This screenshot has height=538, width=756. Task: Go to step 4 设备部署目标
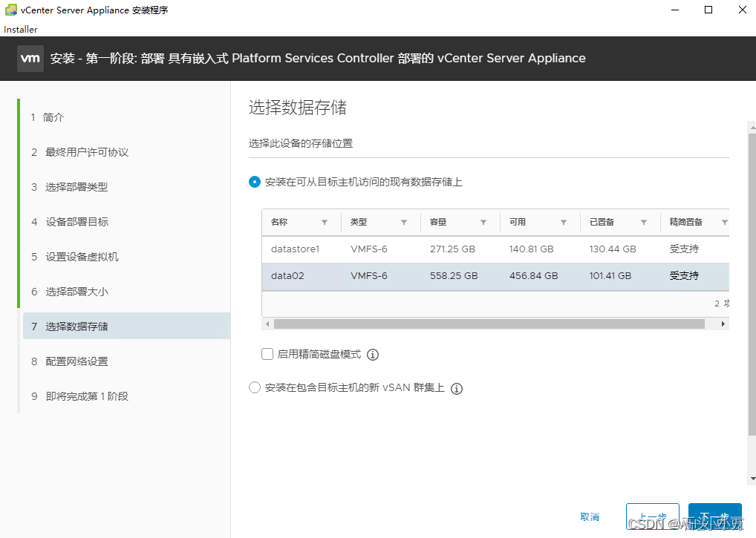(69, 222)
